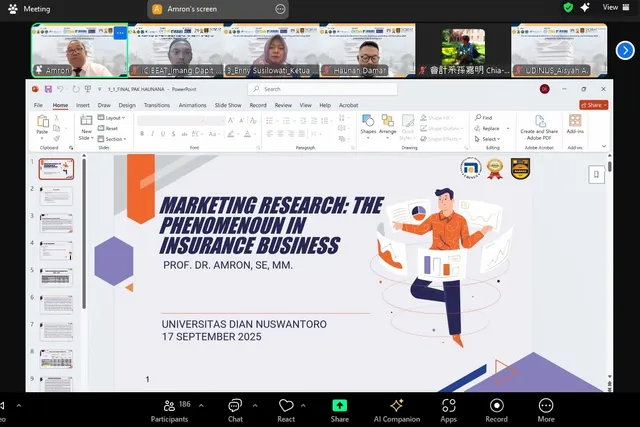Screen dimensions: 640x427
Task: Switch to the Animations tab
Action: click(x=192, y=105)
